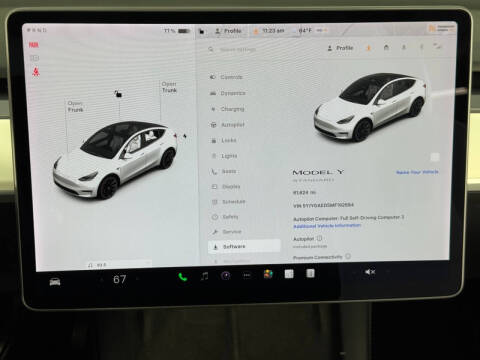Tap the PARK gear indicator
Screen dimensions: 480x360
click(x=33, y=45)
